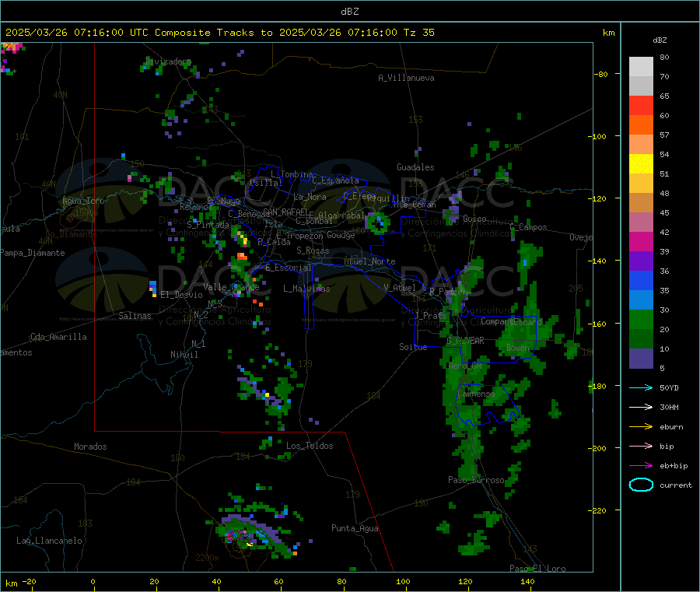Screen dimensions: 700x592
Task: Click the 80 dBZ light gray swatch
Action: tap(641, 67)
